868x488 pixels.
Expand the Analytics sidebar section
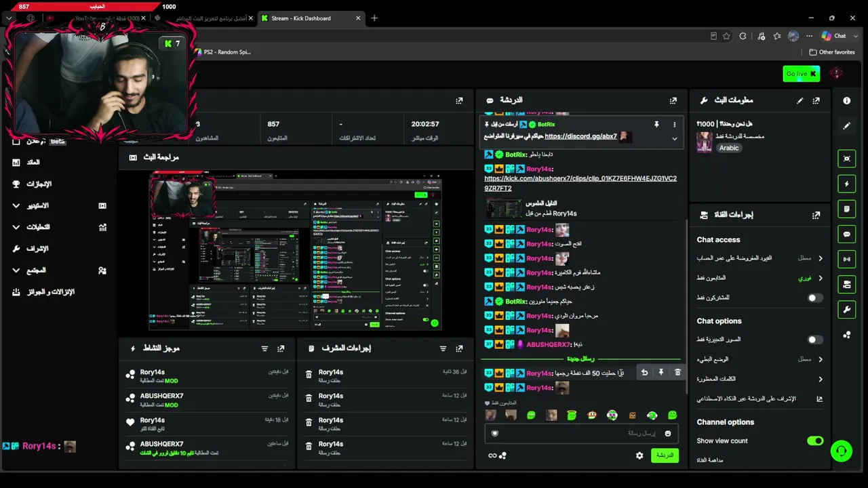60,227
